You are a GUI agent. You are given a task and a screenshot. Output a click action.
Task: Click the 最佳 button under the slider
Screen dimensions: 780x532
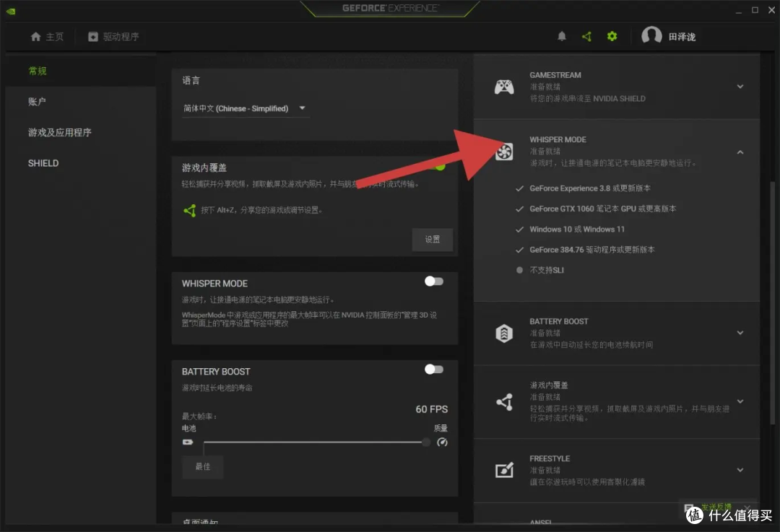coord(202,467)
